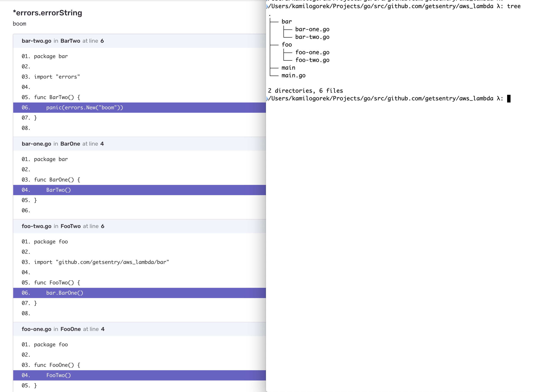Select the bar directory in tree listing
The height and width of the screenshot is (392, 537).
click(286, 21)
